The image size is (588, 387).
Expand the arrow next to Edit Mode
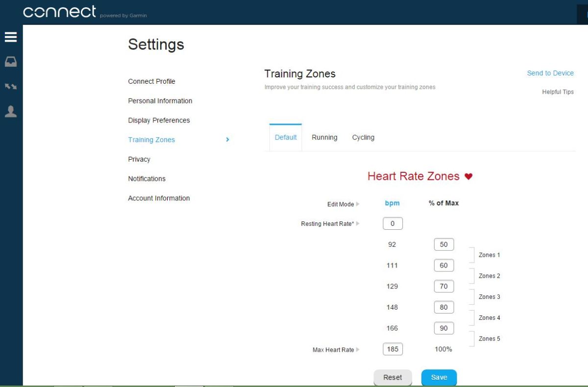click(358, 204)
